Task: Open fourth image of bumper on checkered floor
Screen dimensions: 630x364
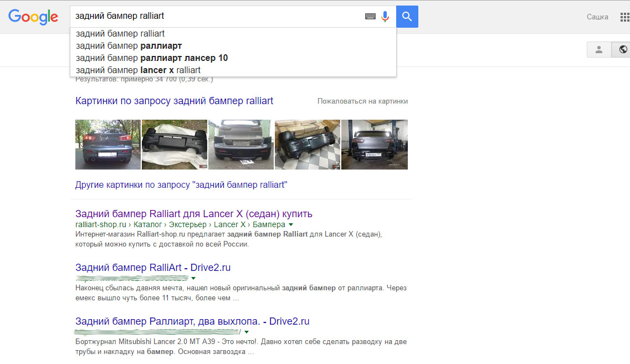Action: (x=308, y=145)
